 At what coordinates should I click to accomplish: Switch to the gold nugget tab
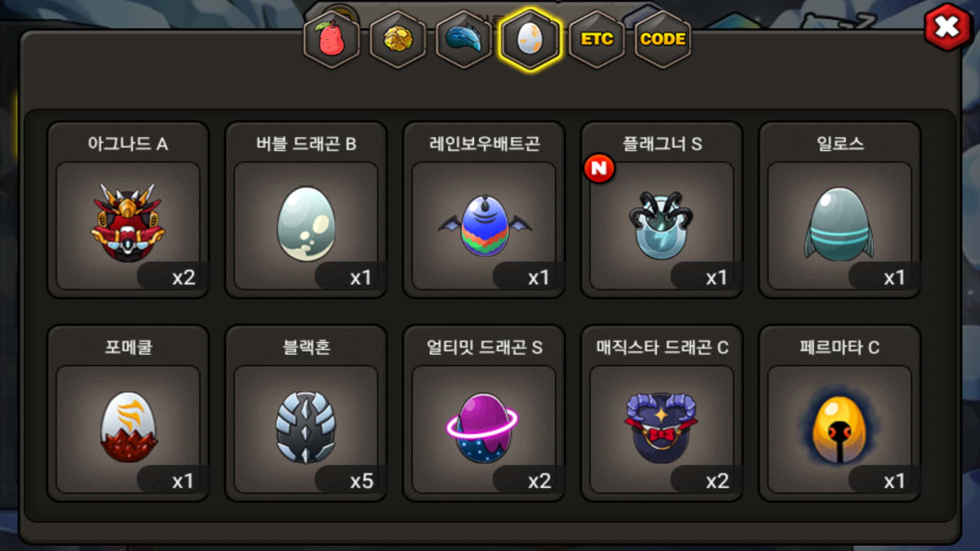coord(398,39)
